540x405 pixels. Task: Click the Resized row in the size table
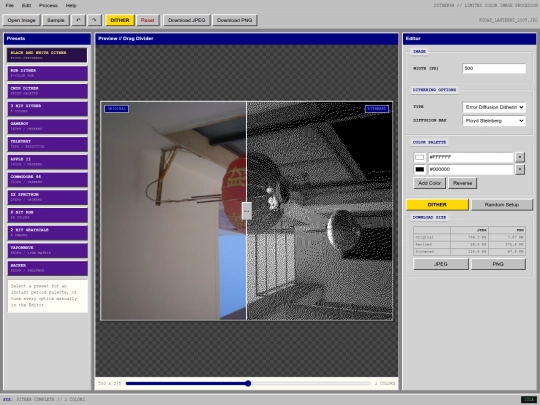click(x=469, y=245)
